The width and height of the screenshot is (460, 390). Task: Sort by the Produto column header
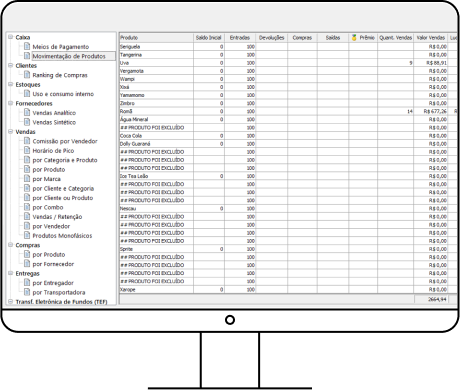click(x=156, y=38)
